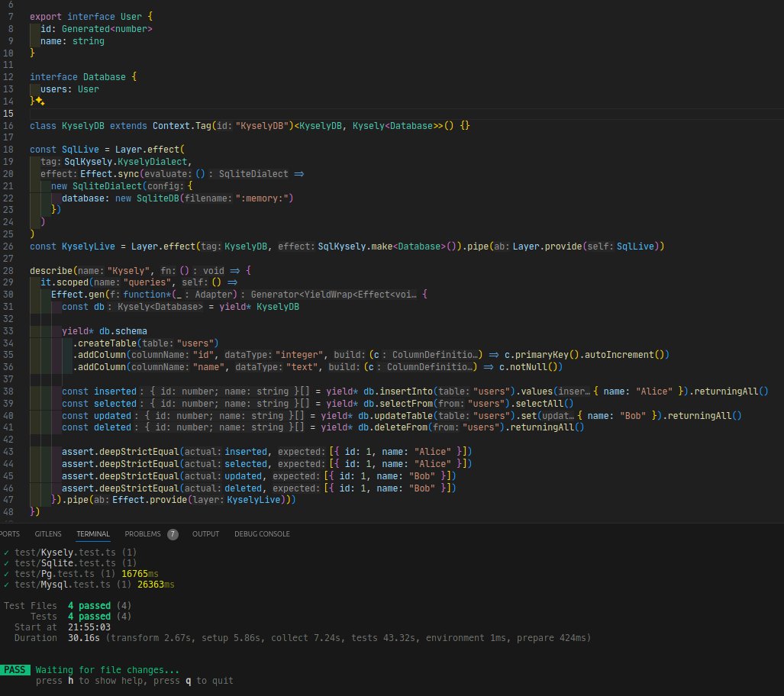This screenshot has height=696, width=784.
Task: Click 'Effect.gen' call on line 30
Action: tap(78, 295)
